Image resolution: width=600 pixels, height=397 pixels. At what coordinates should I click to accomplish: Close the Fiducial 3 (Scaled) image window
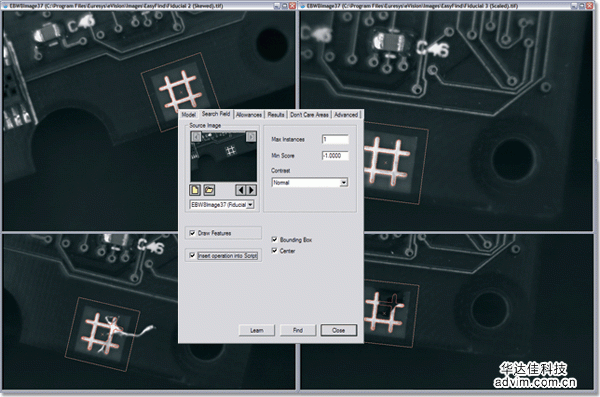tap(589, 6)
